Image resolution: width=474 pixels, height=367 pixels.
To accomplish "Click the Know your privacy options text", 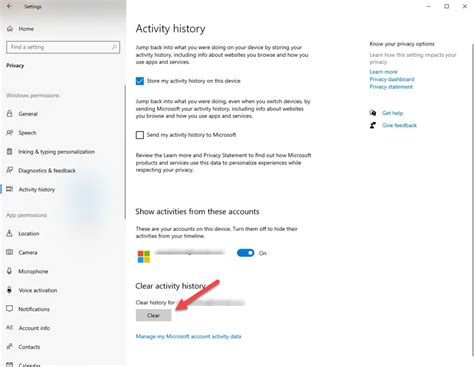I will [402, 44].
